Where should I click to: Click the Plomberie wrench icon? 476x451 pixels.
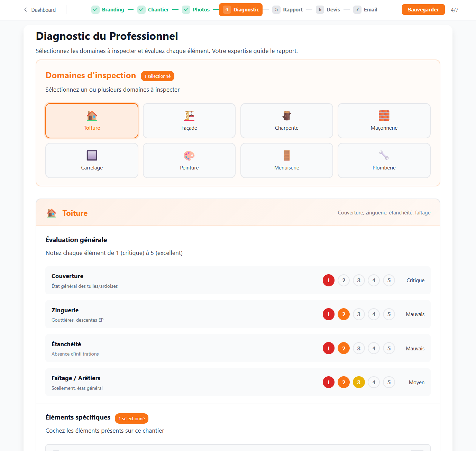tap(384, 155)
